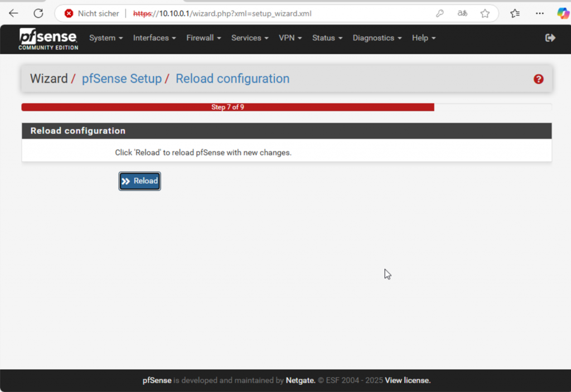Click the translate page icon
The image size is (571, 392).
point(462,13)
